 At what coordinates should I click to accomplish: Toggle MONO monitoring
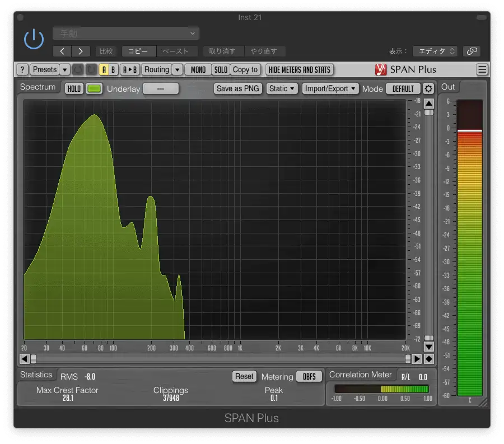point(198,69)
